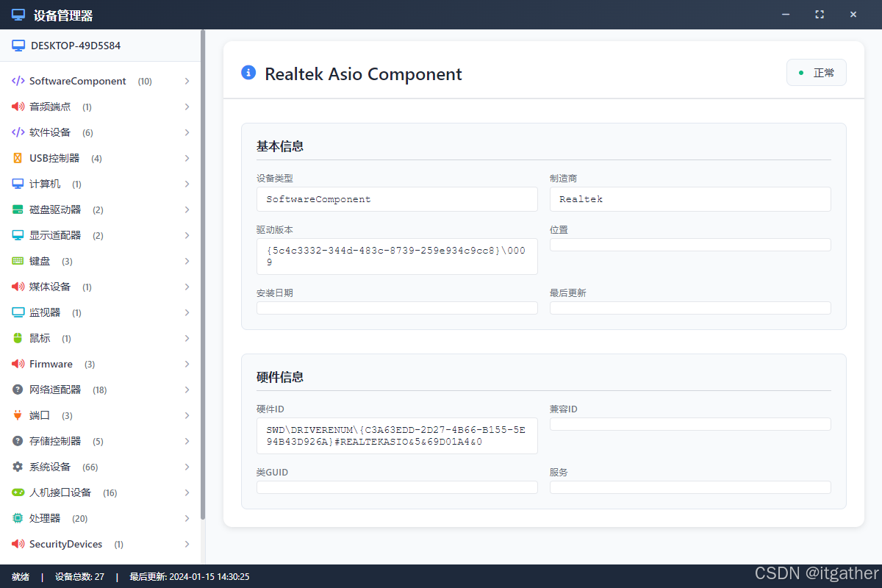Click the 设备总数: 27 status text
The image size is (882, 588).
pyautogui.click(x=79, y=577)
